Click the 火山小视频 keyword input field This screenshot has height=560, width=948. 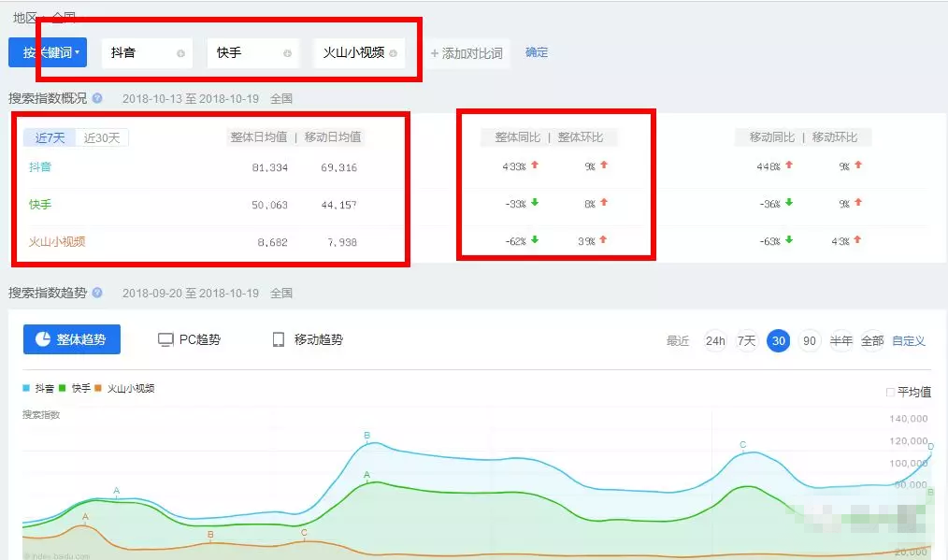point(359,53)
